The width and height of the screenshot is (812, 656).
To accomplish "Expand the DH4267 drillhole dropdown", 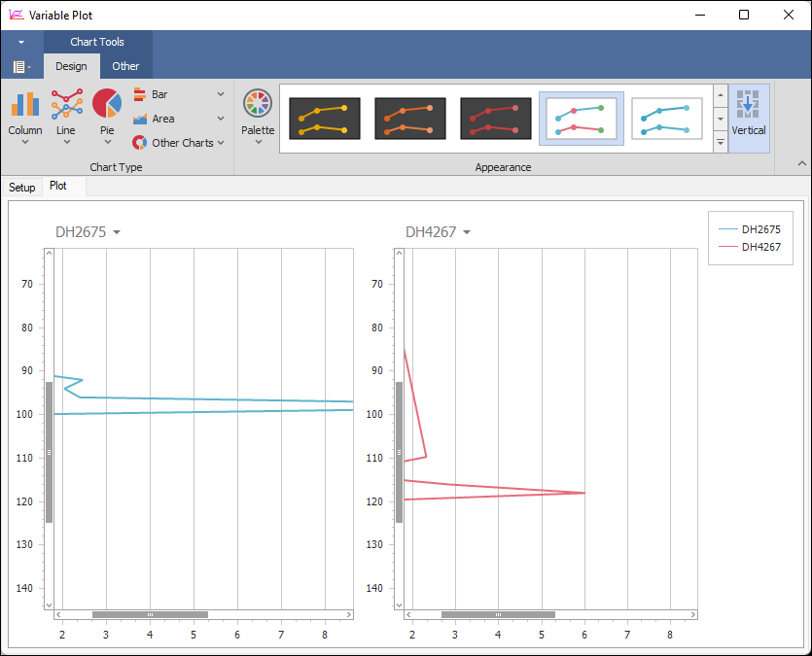I will click(x=467, y=232).
